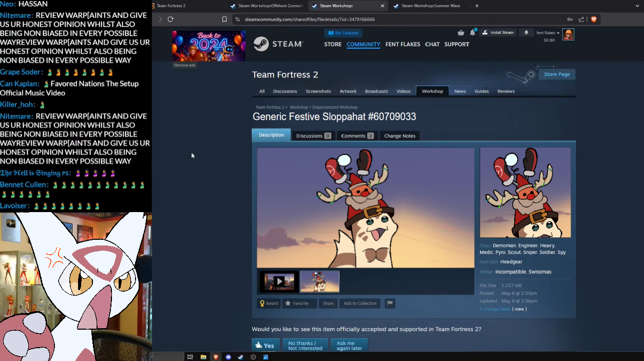
Task: Click the grey bell icon beside Install Steam
Action: (x=526, y=32)
